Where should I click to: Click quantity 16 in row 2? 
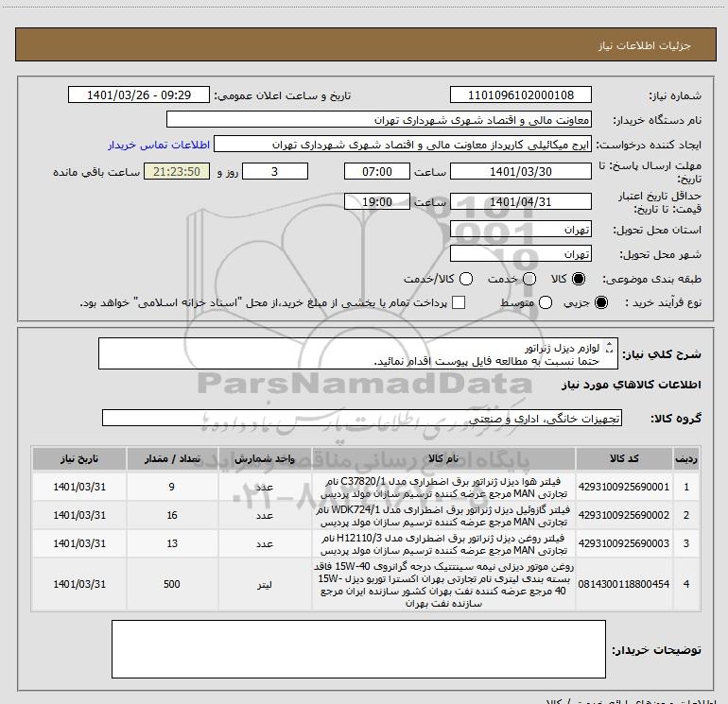(172, 515)
